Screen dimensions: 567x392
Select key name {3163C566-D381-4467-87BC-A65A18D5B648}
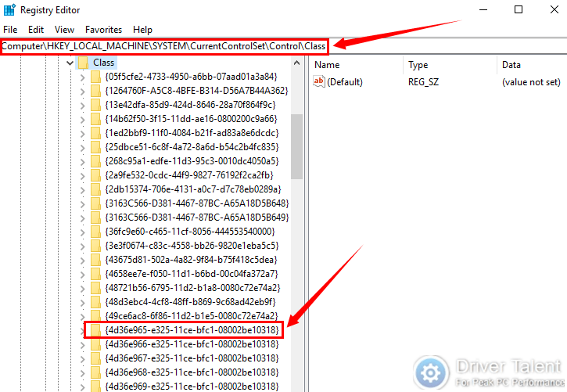point(197,203)
